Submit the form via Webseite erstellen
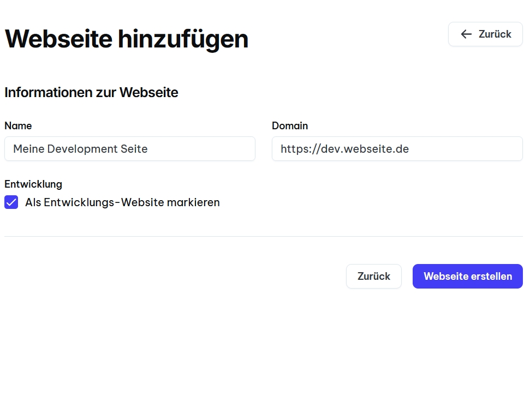 pos(467,276)
